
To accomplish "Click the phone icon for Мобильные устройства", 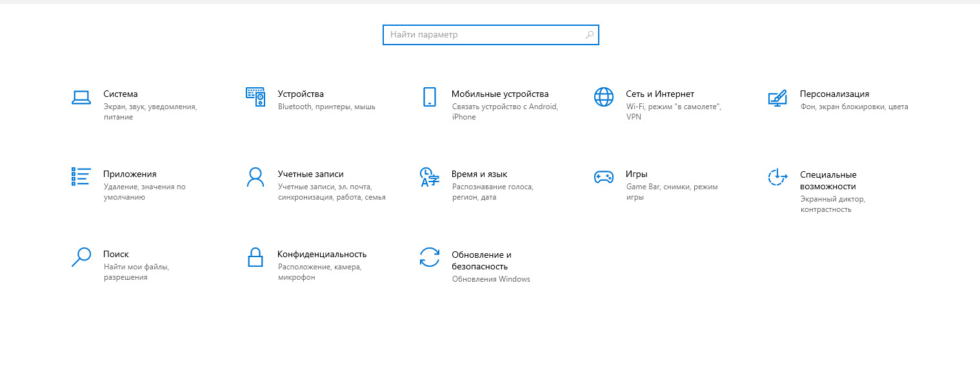I will tap(430, 97).
